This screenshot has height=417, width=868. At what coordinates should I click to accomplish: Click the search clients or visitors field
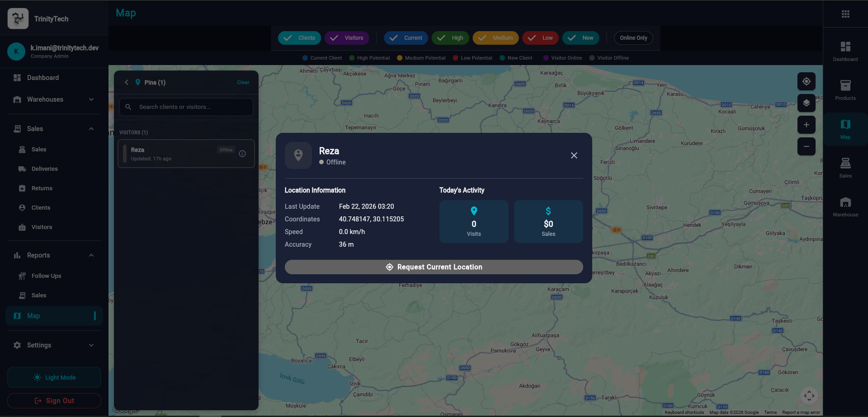186,107
